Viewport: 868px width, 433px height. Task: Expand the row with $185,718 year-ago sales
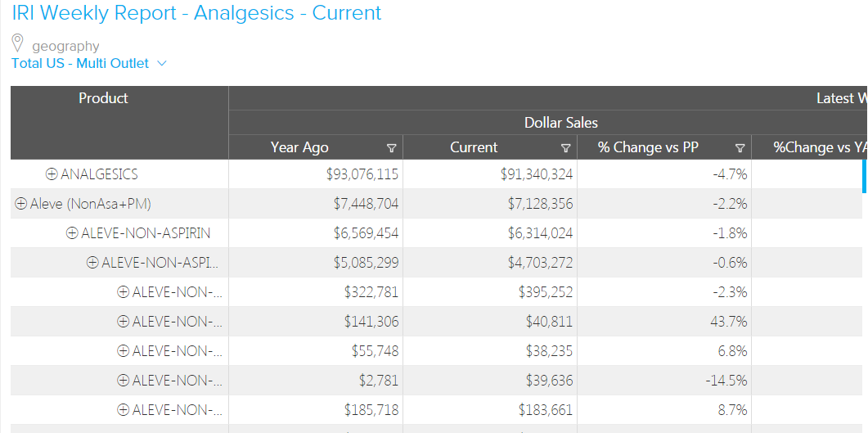[x=124, y=410]
